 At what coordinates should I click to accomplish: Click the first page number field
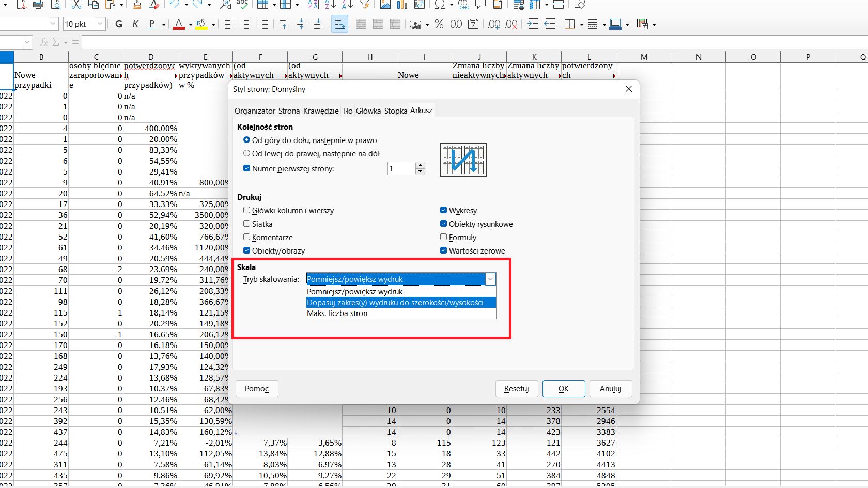(401, 169)
